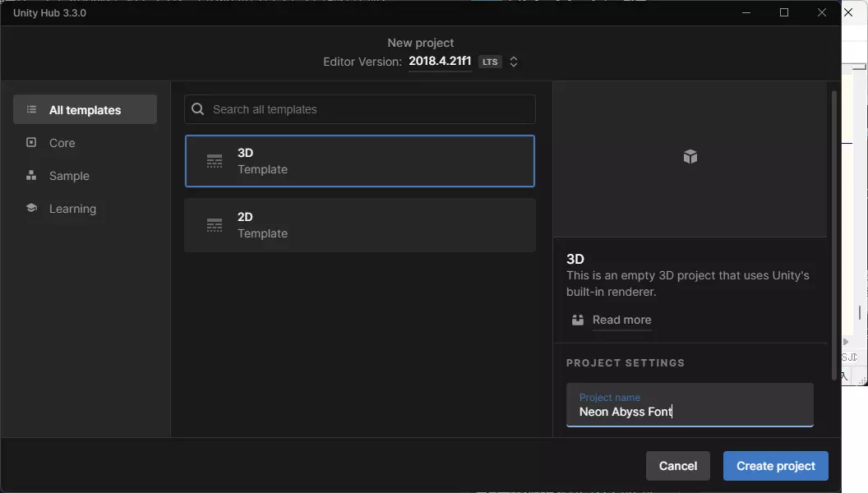868x493 pixels.
Task: Click the Sample category icon
Action: click(x=31, y=175)
